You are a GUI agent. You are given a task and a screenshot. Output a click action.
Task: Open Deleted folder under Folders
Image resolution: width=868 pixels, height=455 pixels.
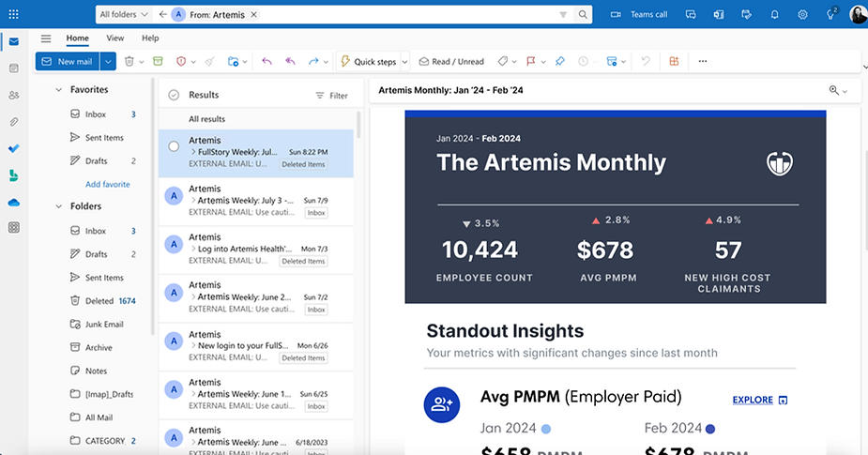point(103,300)
